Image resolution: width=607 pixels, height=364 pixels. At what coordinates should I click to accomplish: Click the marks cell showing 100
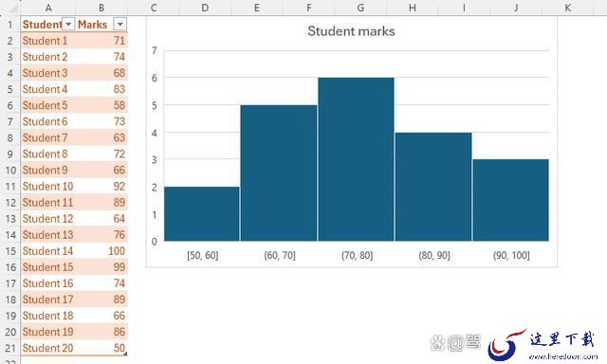101,251
